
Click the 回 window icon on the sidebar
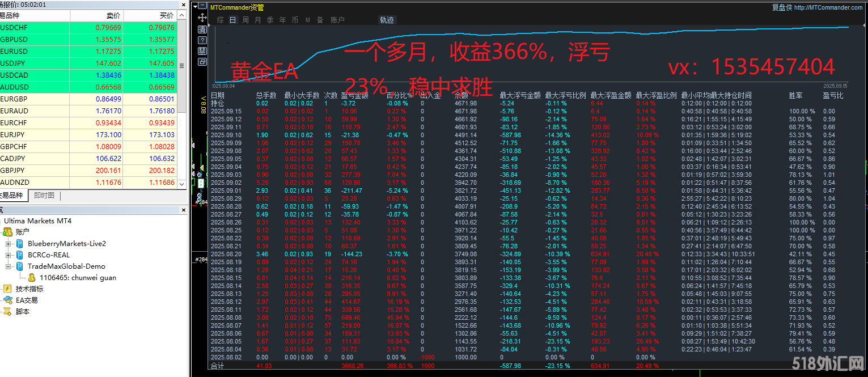[202, 62]
